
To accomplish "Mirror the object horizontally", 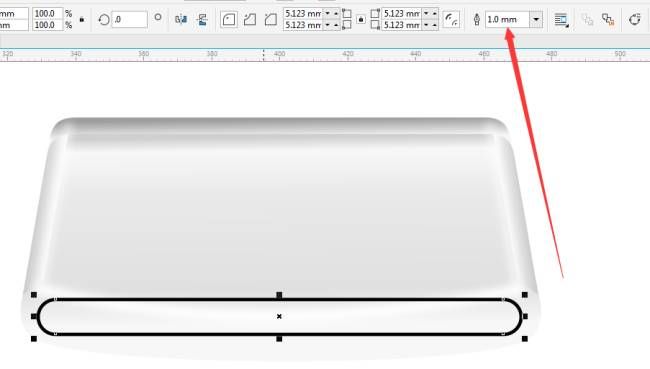I will coord(181,19).
